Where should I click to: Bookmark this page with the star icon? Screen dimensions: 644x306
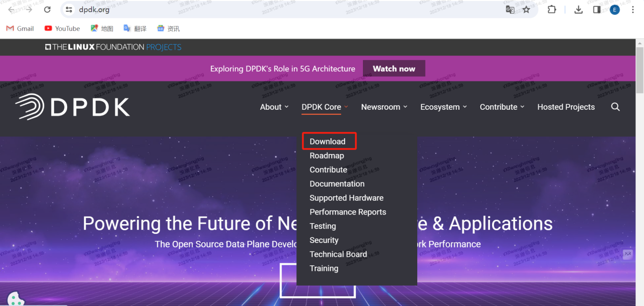(526, 9)
